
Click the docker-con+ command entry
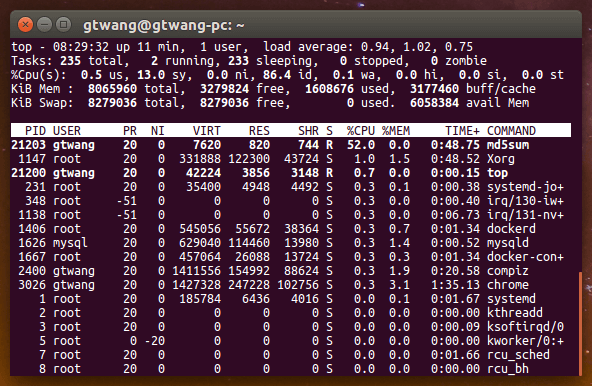525,256
